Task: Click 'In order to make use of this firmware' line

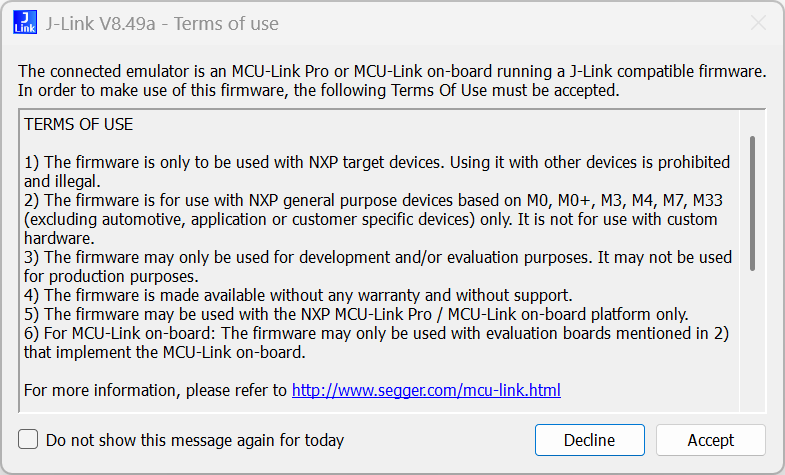Action: point(320,91)
